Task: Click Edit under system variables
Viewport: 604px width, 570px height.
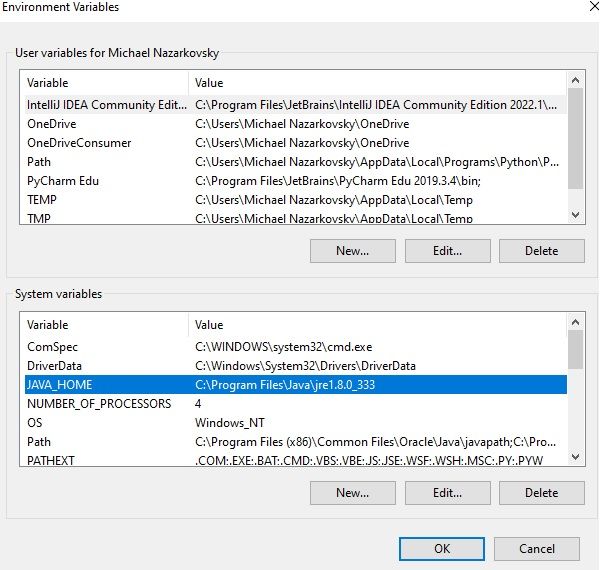Action: click(447, 493)
